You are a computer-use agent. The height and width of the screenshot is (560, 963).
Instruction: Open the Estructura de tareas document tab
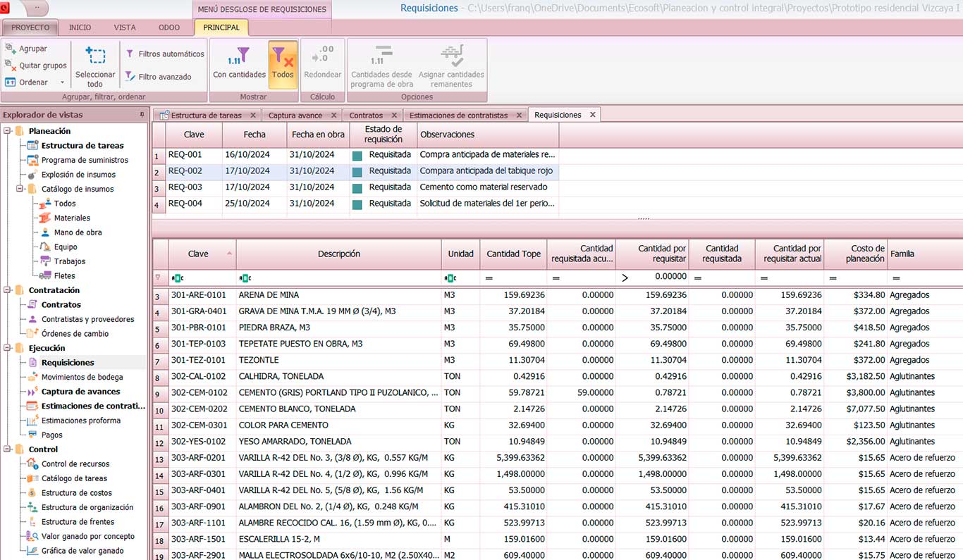click(x=207, y=115)
